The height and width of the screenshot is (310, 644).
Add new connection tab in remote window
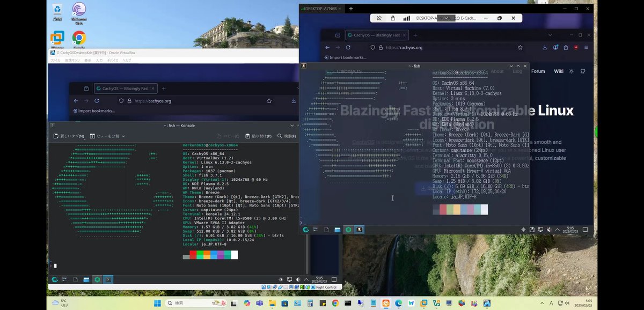pyautogui.click(x=351, y=9)
